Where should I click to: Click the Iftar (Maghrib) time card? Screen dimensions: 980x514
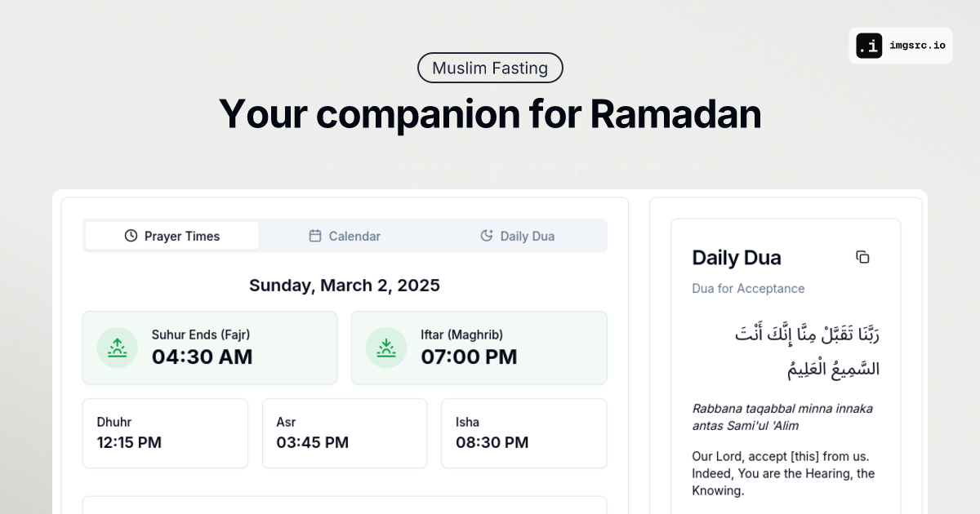tap(479, 347)
